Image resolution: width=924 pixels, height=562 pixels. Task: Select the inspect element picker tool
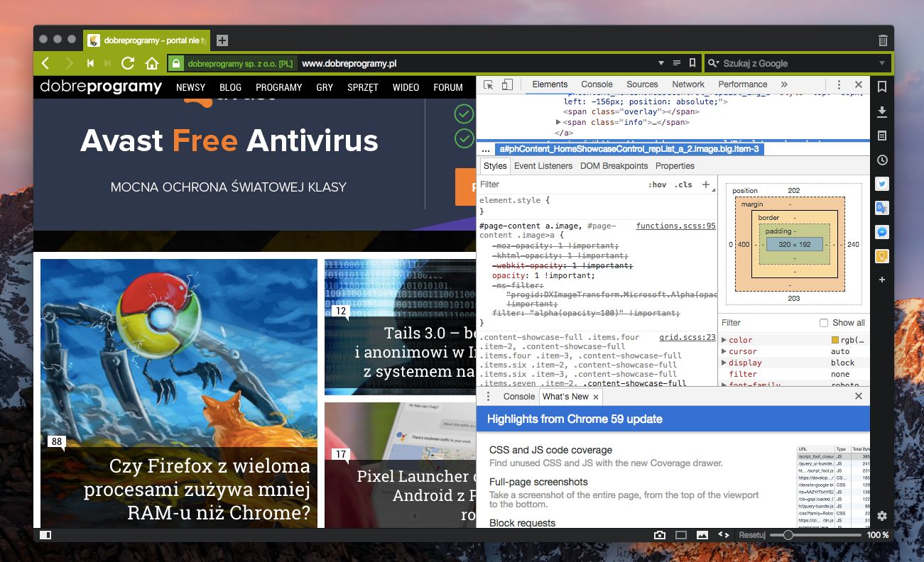[489, 84]
